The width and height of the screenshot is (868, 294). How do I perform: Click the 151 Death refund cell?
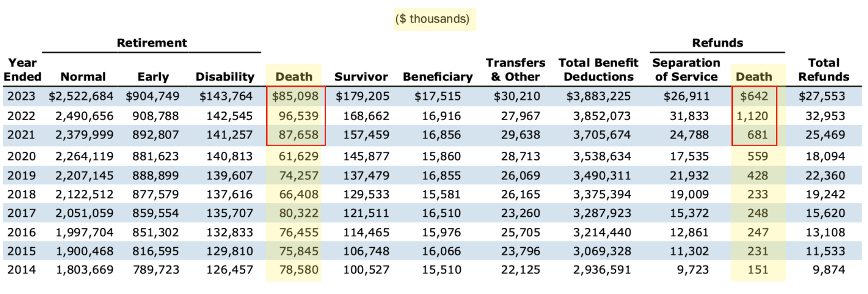(x=757, y=270)
